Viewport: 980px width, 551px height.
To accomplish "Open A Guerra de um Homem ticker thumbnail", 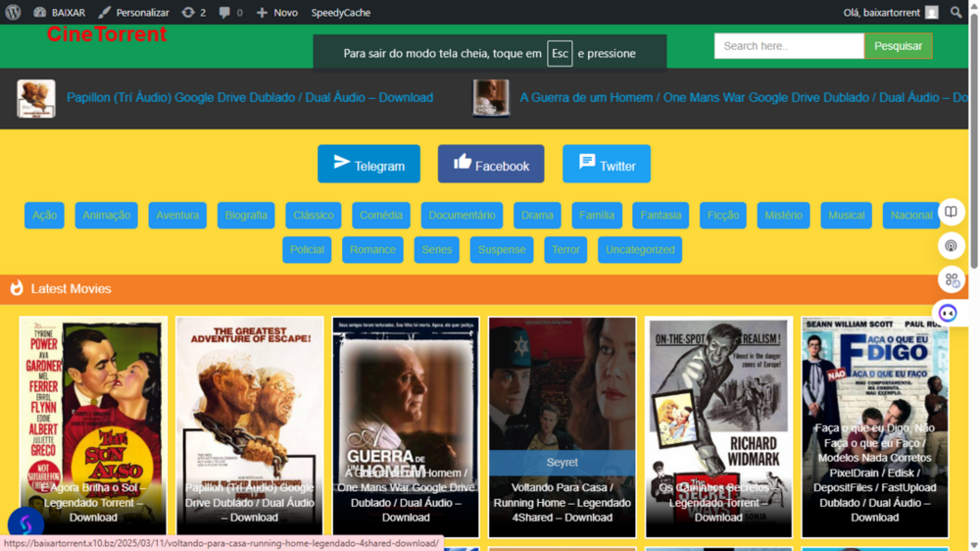I will pyautogui.click(x=491, y=98).
